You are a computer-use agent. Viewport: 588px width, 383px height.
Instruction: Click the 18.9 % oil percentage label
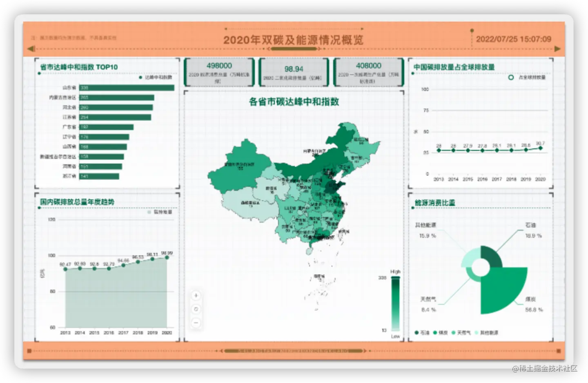point(533,236)
